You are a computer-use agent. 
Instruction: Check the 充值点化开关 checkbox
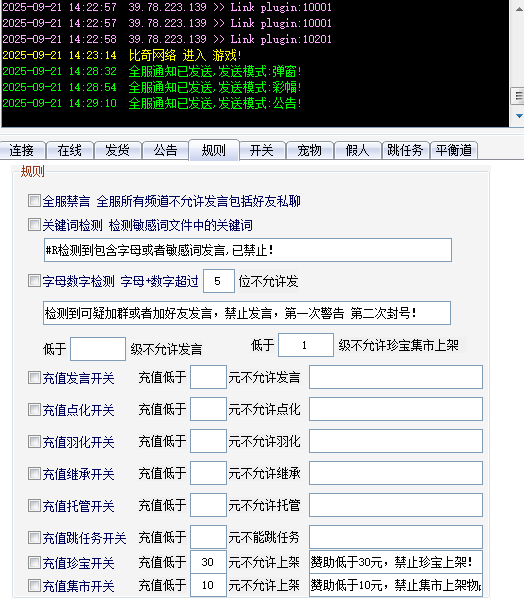[x=34, y=410]
